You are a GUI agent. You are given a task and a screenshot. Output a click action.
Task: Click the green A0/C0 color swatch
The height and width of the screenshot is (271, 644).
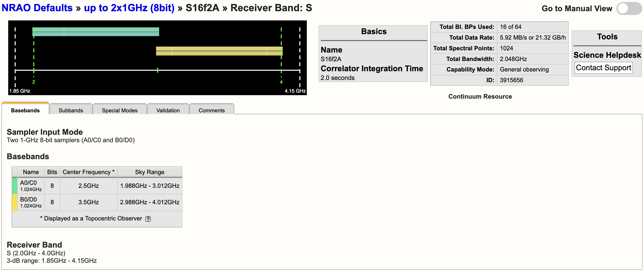(x=15, y=186)
